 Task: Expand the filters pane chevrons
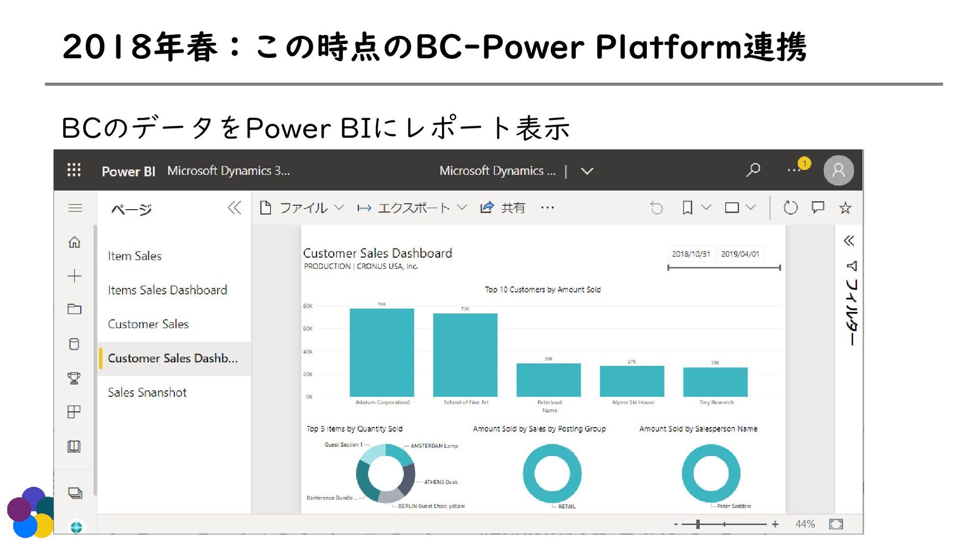(849, 240)
